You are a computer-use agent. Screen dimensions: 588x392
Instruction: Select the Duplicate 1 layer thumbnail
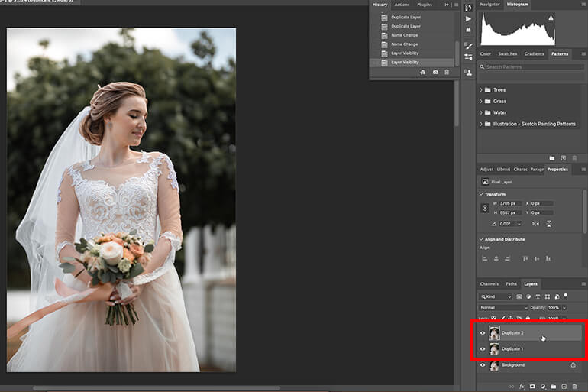coord(494,349)
